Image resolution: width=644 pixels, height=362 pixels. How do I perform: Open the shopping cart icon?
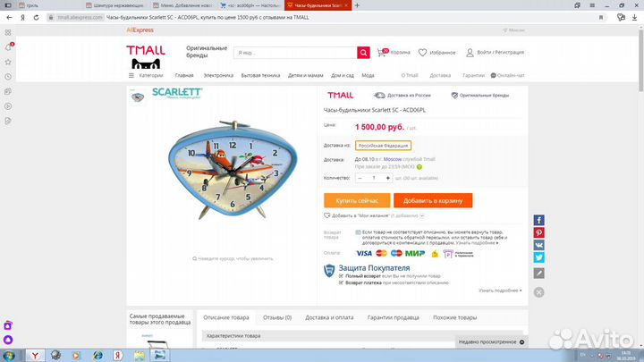coord(382,53)
